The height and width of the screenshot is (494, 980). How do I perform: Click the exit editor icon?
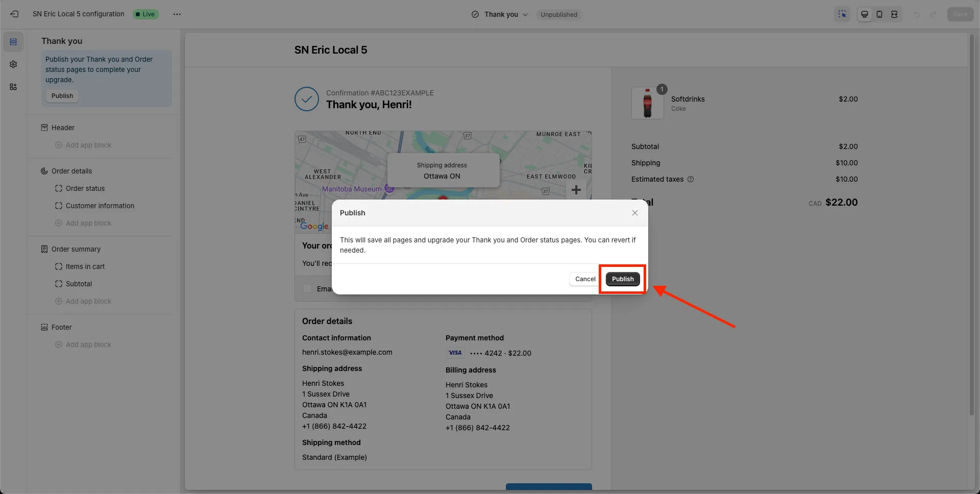click(x=14, y=14)
